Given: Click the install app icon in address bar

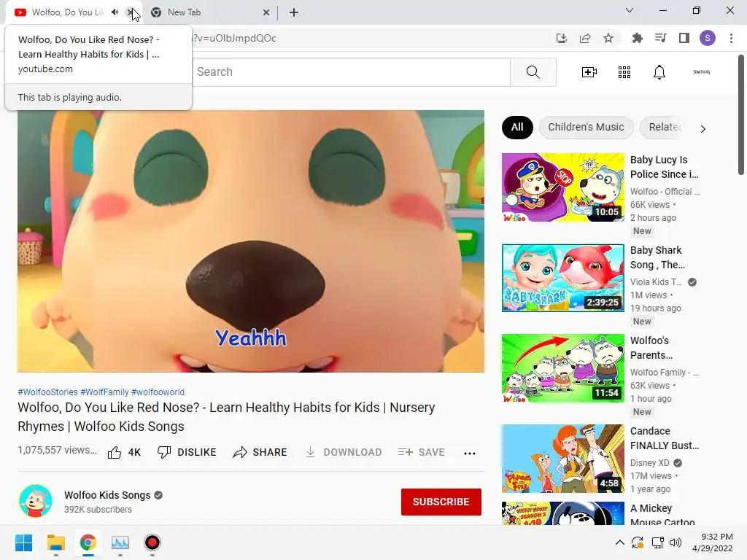Looking at the screenshot, I should click(562, 38).
